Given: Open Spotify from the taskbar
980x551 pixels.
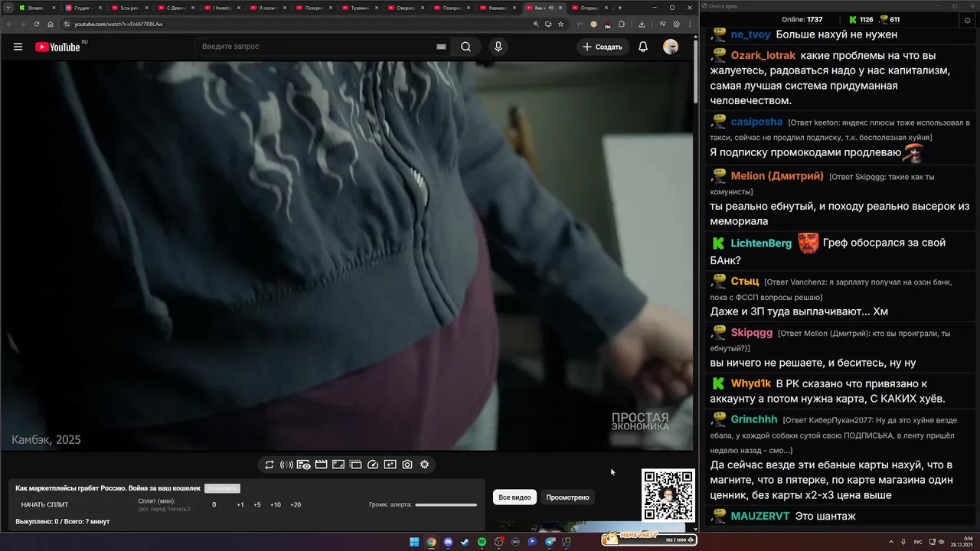Looking at the screenshot, I should [482, 542].
